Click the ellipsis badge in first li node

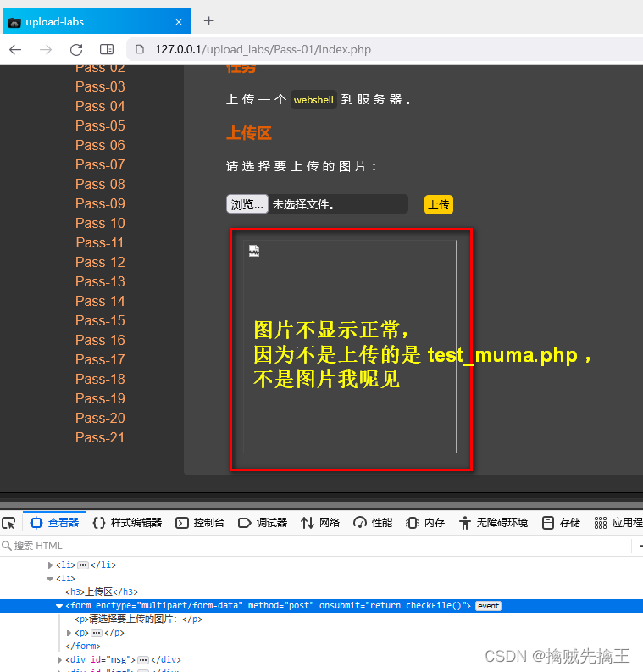coord(83,565)
